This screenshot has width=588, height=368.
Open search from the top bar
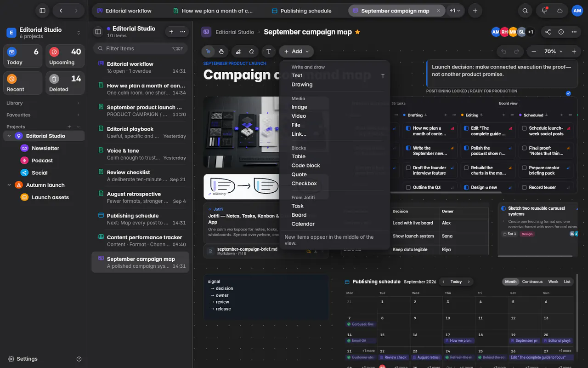525,11
